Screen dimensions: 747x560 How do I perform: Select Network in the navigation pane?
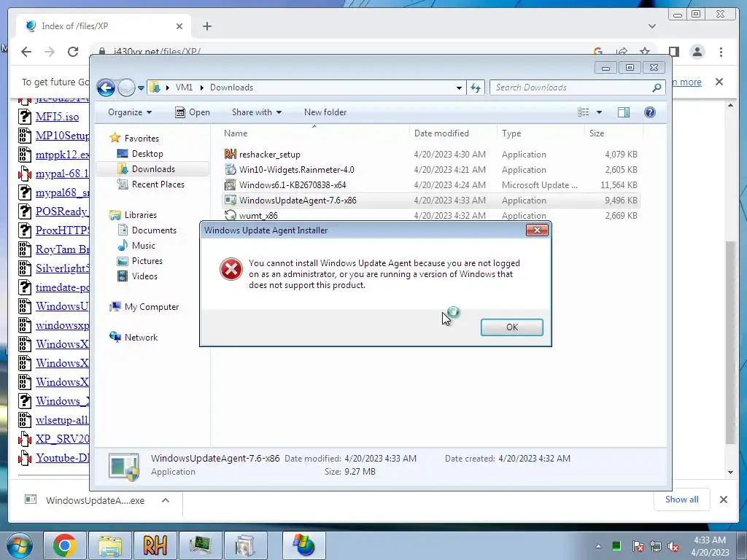click(141, 338)
